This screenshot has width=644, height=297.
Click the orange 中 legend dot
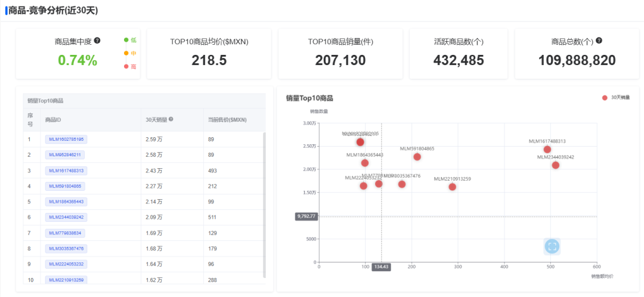126,53
